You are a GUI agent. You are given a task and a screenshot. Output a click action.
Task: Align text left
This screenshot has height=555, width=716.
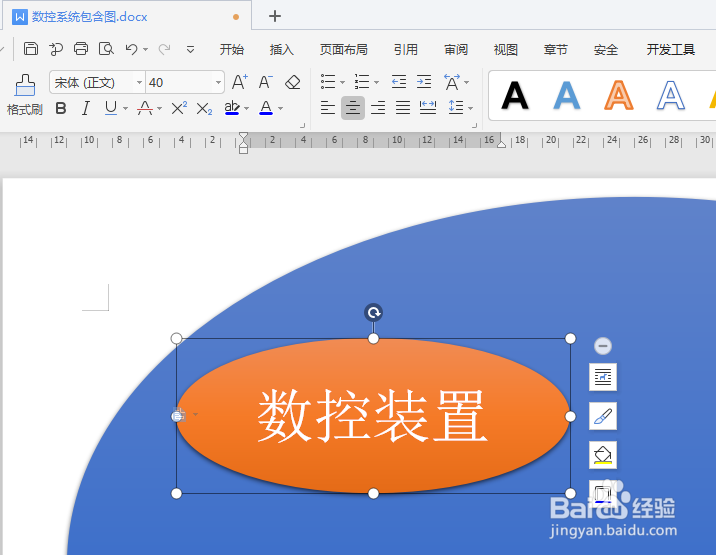(x=328, y=108)
